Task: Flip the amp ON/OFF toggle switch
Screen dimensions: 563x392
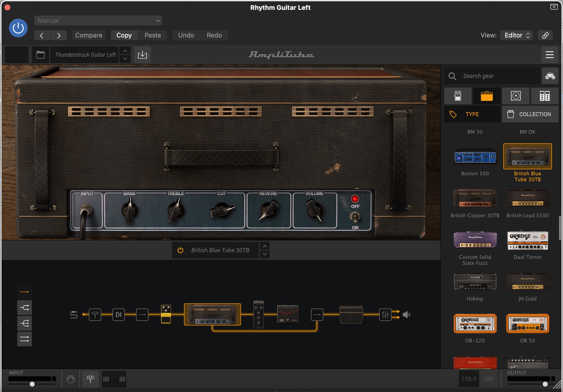Action: (x=355, y=217)
